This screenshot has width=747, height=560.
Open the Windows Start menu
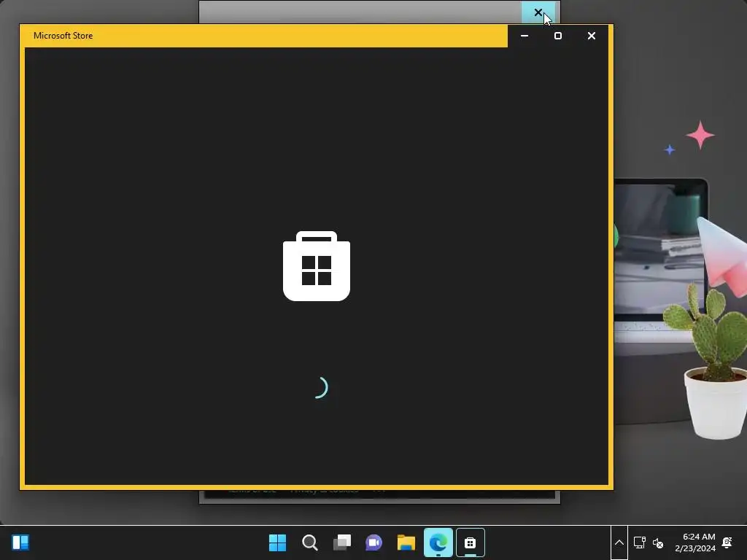pyautogui.click(x=278, y=542)
